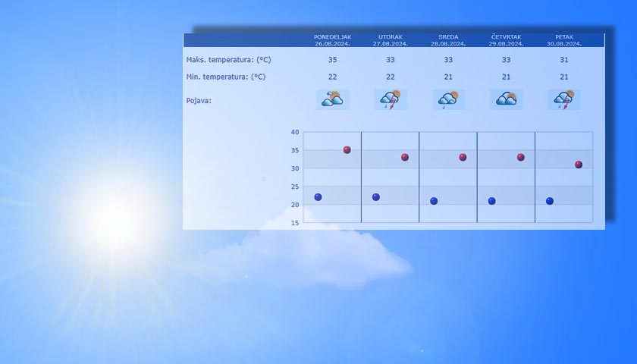Click the chart axis label 15

295,223
